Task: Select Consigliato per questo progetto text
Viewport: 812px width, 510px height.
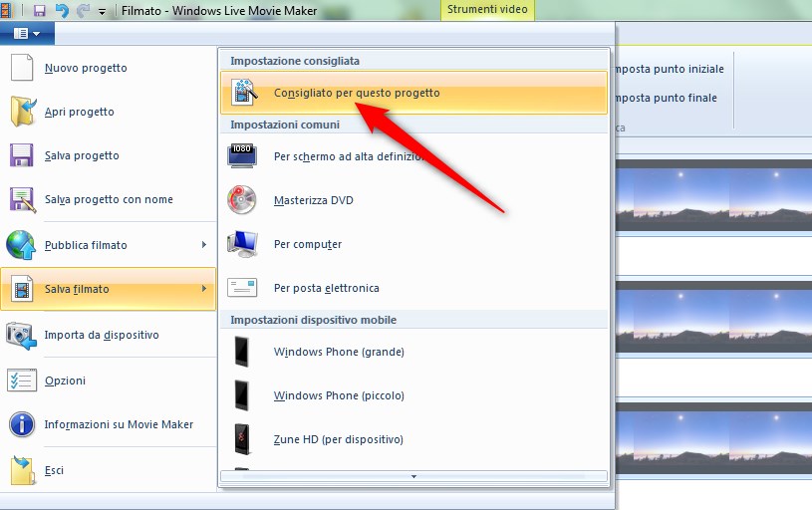Action: pos(357,93)
